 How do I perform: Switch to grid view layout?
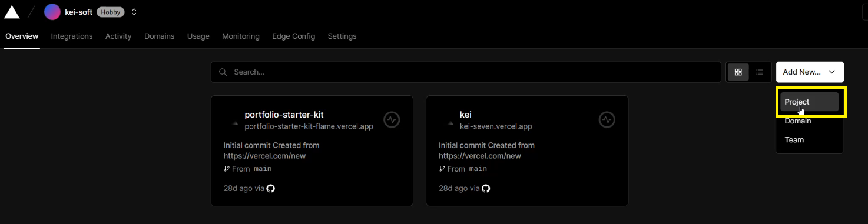738,72
